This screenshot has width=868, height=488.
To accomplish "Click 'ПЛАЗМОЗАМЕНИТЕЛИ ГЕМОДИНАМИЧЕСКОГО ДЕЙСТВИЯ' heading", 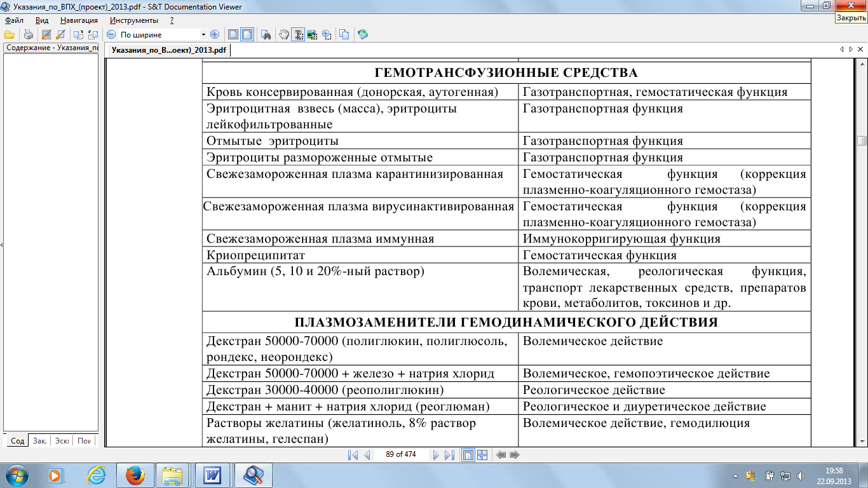I will pyautogui.click(x=506, y=322).
